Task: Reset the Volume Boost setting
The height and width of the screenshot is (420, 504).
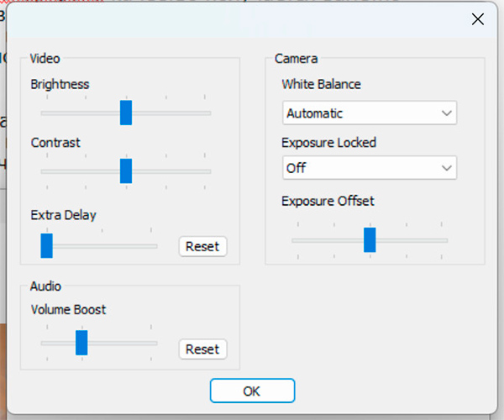Action: point(202,349)
